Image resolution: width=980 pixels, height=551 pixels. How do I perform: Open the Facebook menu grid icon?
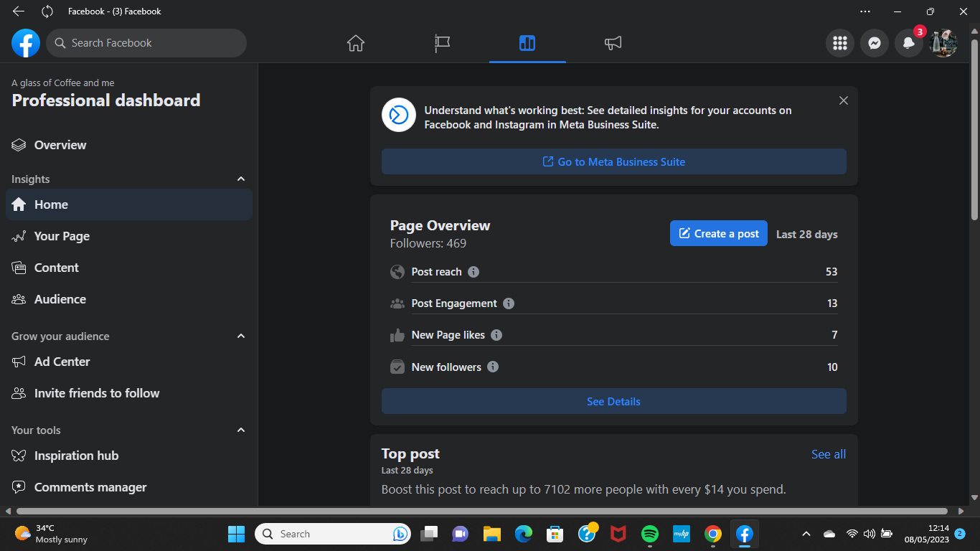pyautogui.click(x=840, y=43)
